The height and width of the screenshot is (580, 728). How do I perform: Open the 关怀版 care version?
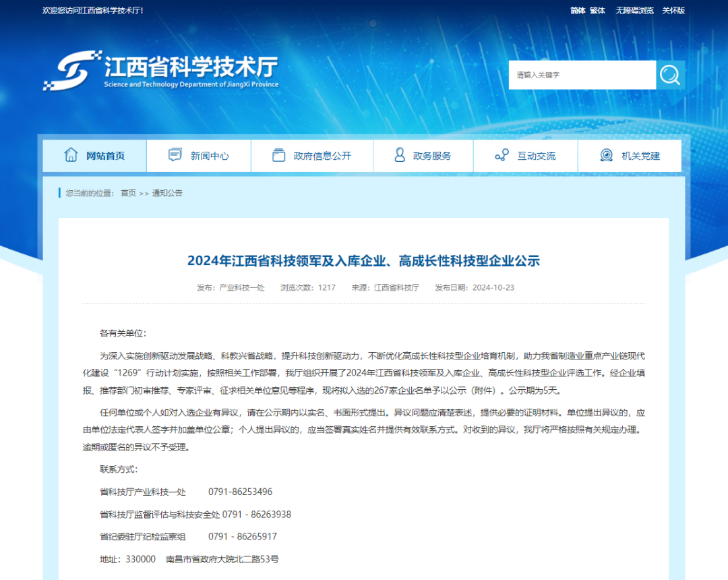(x=673, y=11)
